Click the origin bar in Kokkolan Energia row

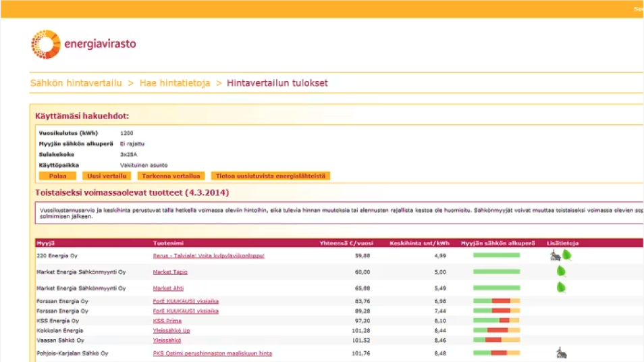497,330
